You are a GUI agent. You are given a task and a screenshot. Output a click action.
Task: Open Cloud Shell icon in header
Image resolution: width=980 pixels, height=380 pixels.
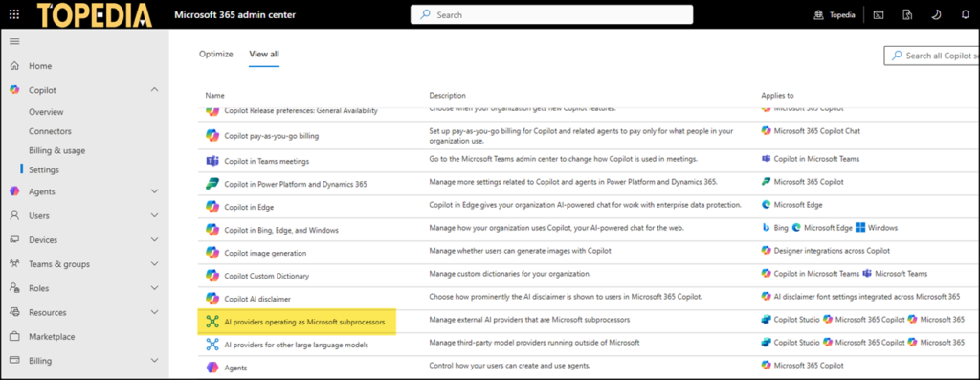point(879,15)
